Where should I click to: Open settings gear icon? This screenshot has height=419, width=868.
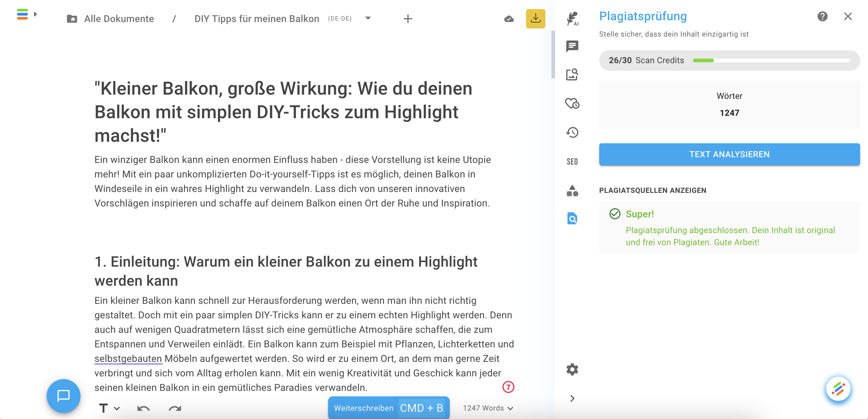click(x=572, y=369)
